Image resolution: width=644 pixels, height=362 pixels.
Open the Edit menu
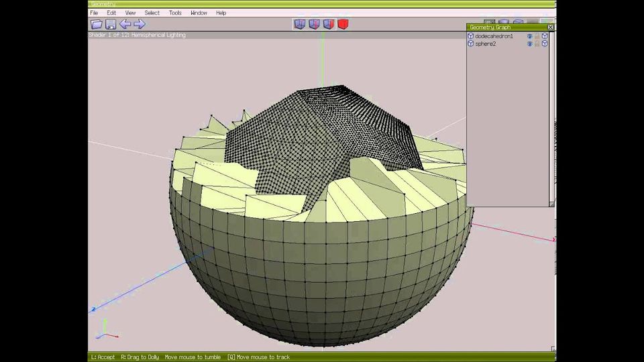111,13
